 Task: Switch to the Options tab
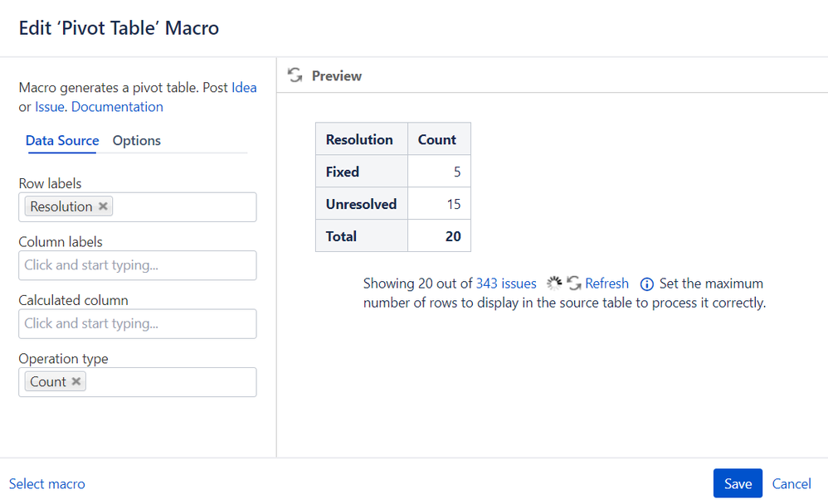pos(137,140)
